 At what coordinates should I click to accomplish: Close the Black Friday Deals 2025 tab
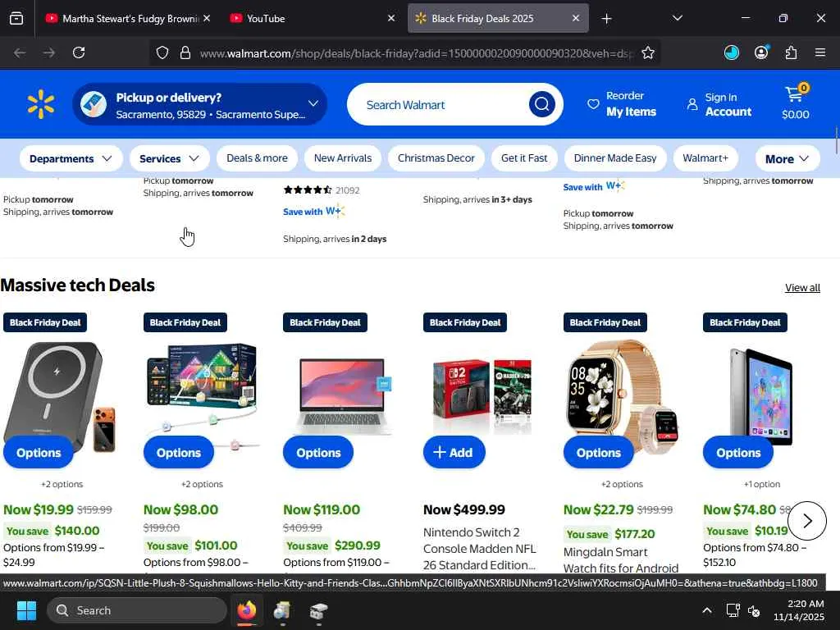[x=575, y=18]
